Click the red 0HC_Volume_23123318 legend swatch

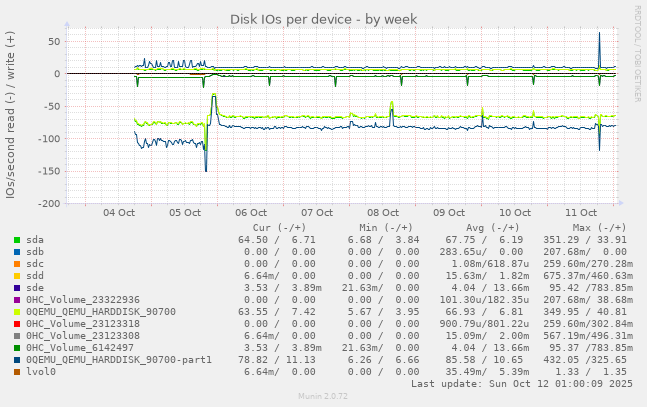pos(17,324)
